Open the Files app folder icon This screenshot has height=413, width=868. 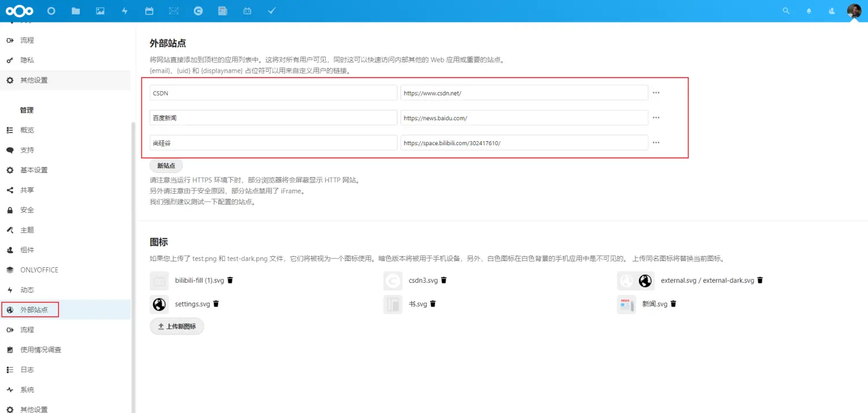tap(76, 10)
